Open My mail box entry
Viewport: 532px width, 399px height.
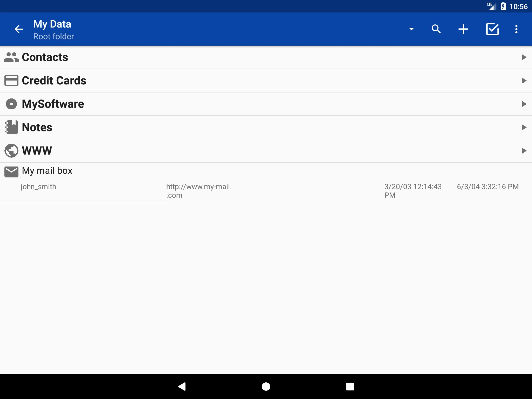click(x=47, y=170)
